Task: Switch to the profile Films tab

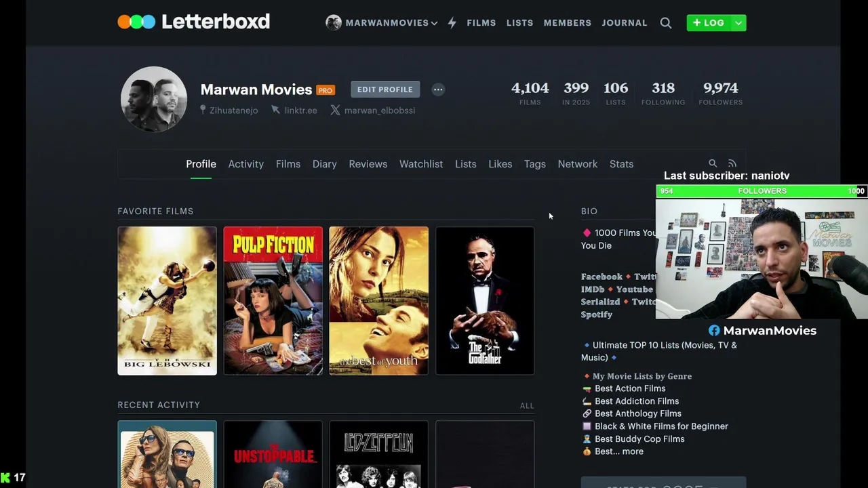Action: pyautogui.click(x=288, y=164)
